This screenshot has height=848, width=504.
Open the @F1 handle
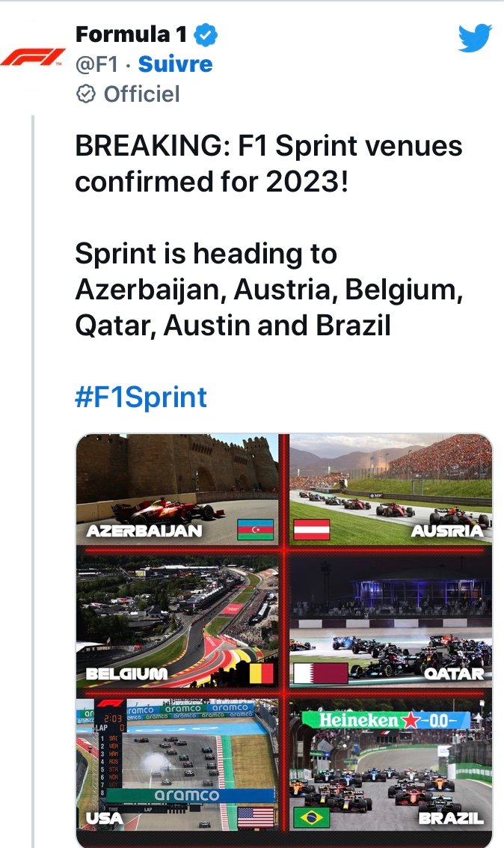[x=97, y=64]
